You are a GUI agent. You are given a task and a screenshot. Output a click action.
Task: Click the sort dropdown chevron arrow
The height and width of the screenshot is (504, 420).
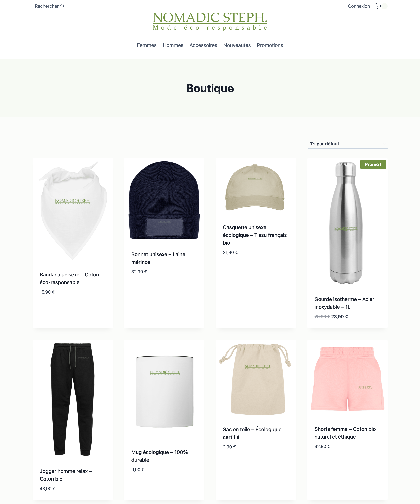[x=384, y=144]
